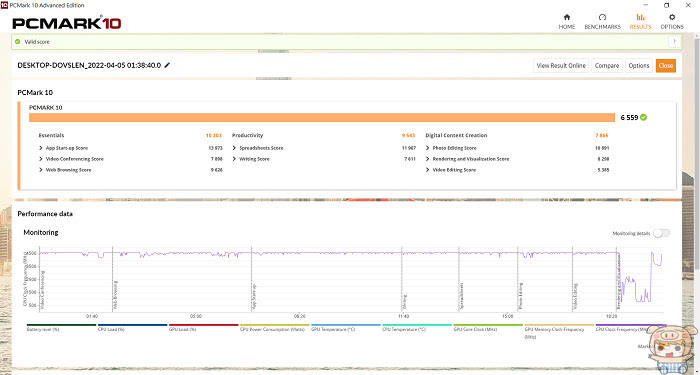Click the View Result Online button
700x375 pixels.
click(561, 66)
